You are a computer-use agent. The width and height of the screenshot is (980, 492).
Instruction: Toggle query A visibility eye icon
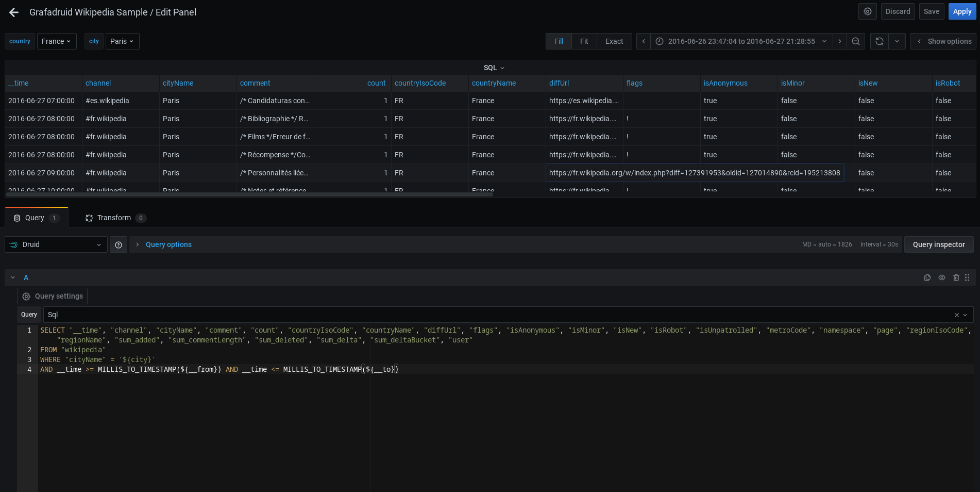942,277
